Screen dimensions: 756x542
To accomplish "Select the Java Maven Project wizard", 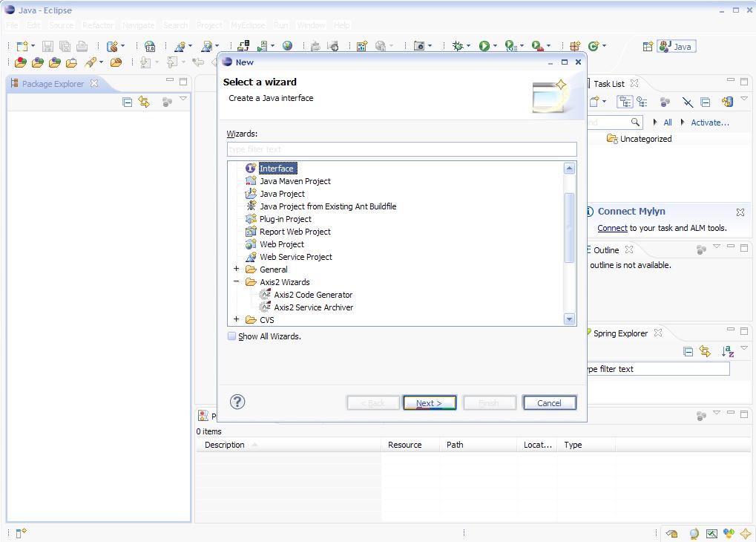I will coord(295,181).
